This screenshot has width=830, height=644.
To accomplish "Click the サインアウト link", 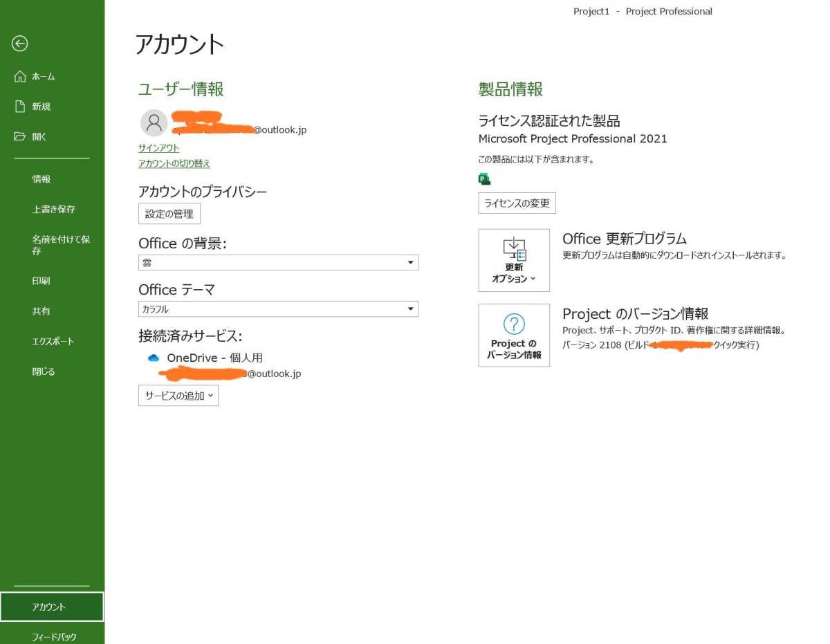I will pyautogui.click(x=158, y=148).
